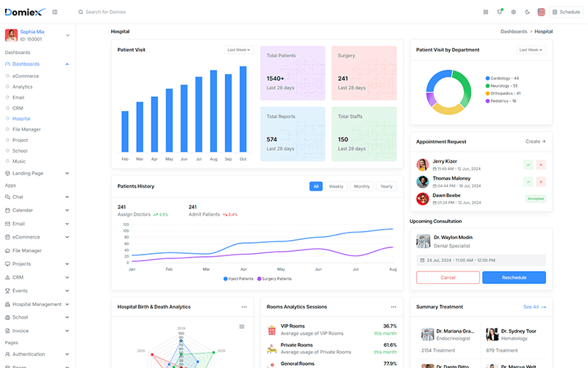Screen dimensions: 588x368
Task: Toggle dark mode moon icon
Action: 527,12
